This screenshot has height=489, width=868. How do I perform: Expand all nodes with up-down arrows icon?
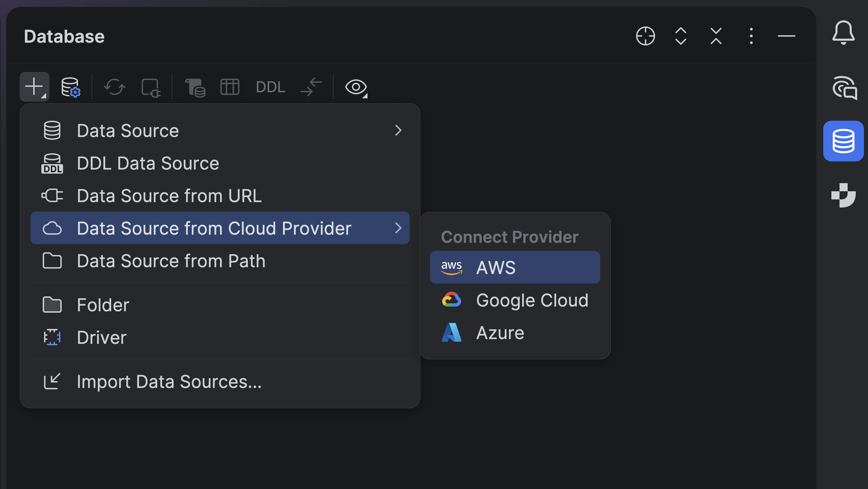680,36
